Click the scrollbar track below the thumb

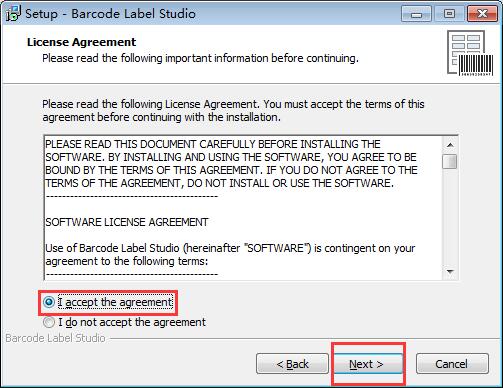click(x=450, y=217)
